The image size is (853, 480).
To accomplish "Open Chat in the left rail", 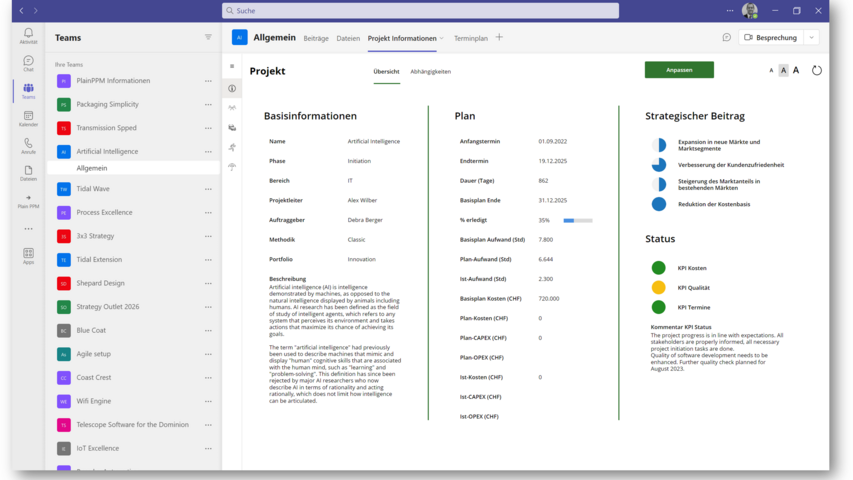I will coord(28,63).
